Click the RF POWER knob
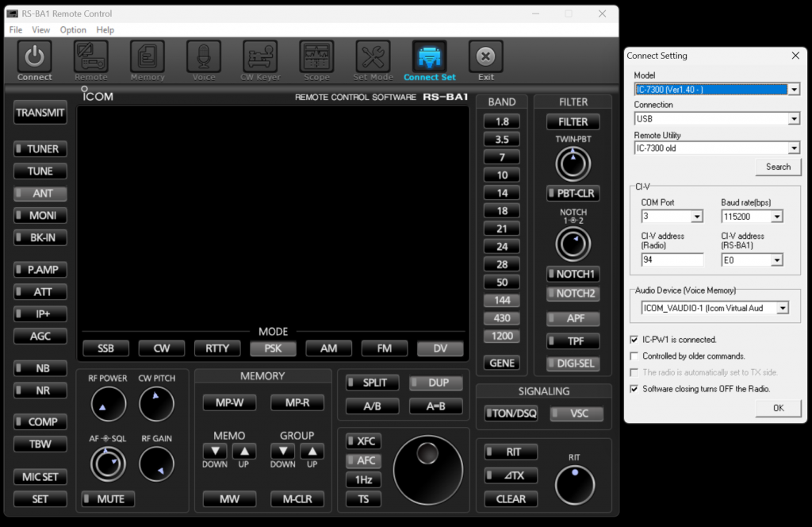This screenshot has height=527, width=812. pyautogui.click(x=108, y=404)
